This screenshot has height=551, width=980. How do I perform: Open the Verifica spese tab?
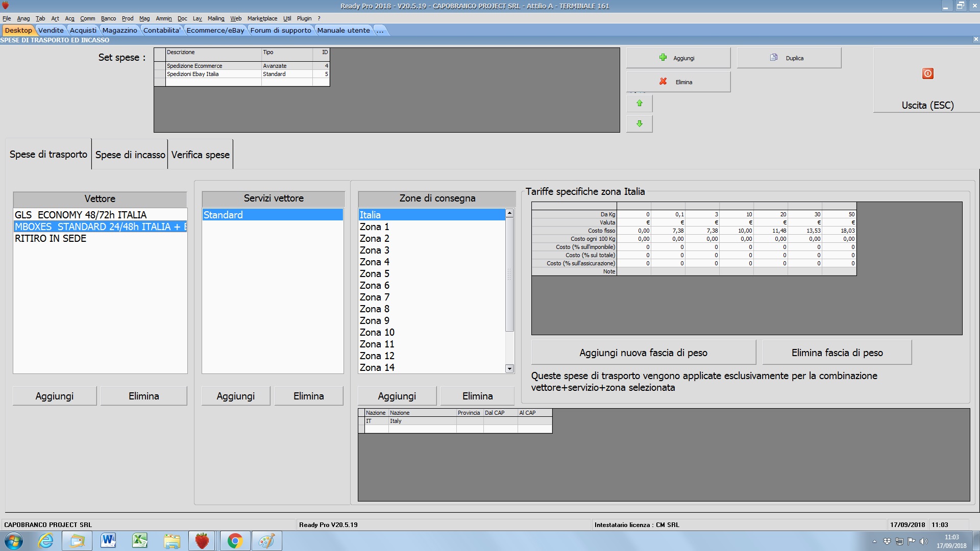pos(201,155)
